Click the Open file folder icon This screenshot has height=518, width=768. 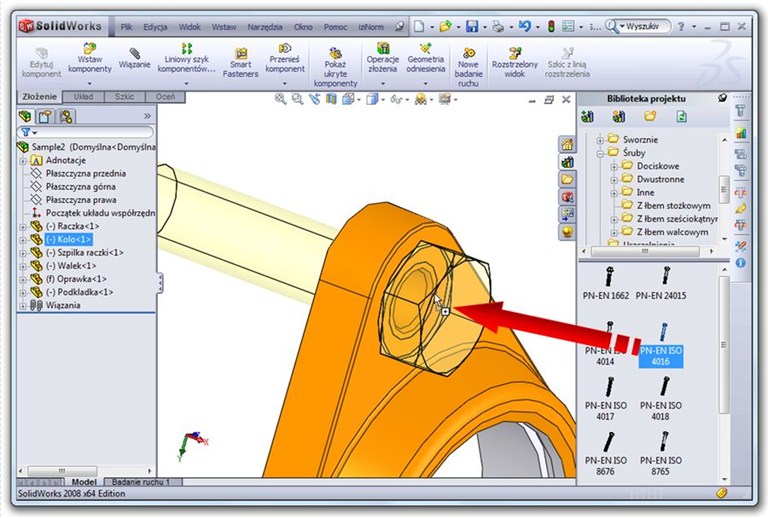tap(445, 26)
